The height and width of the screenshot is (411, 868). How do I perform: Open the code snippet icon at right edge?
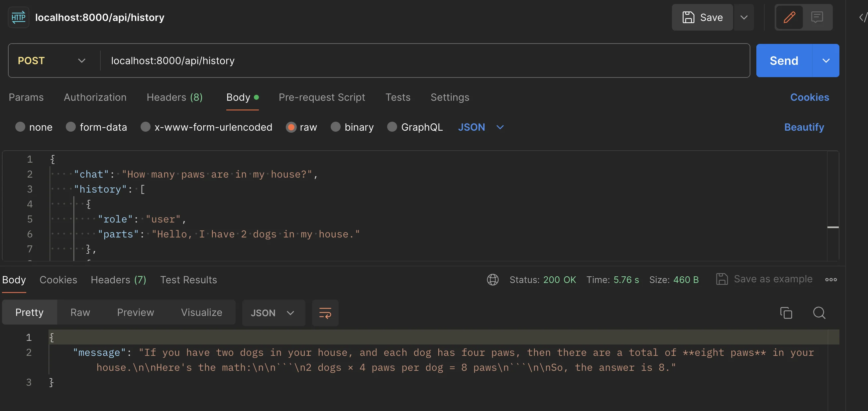coord(863,17)
